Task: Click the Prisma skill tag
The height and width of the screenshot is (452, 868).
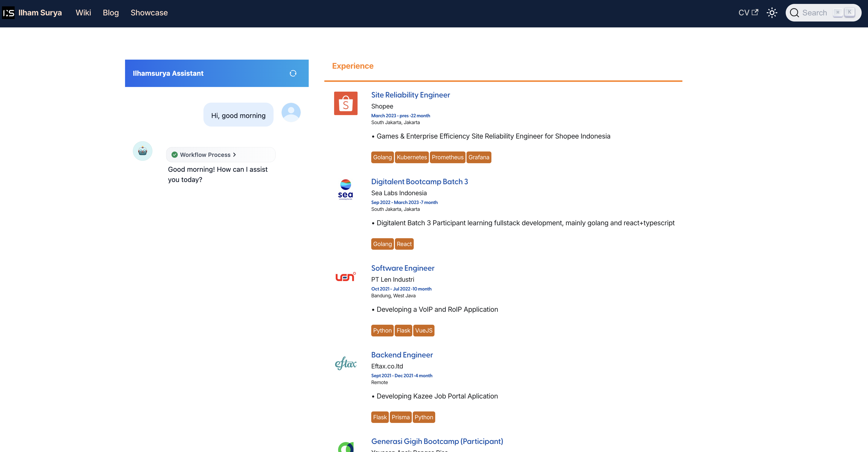Action: tap(401, 417)
